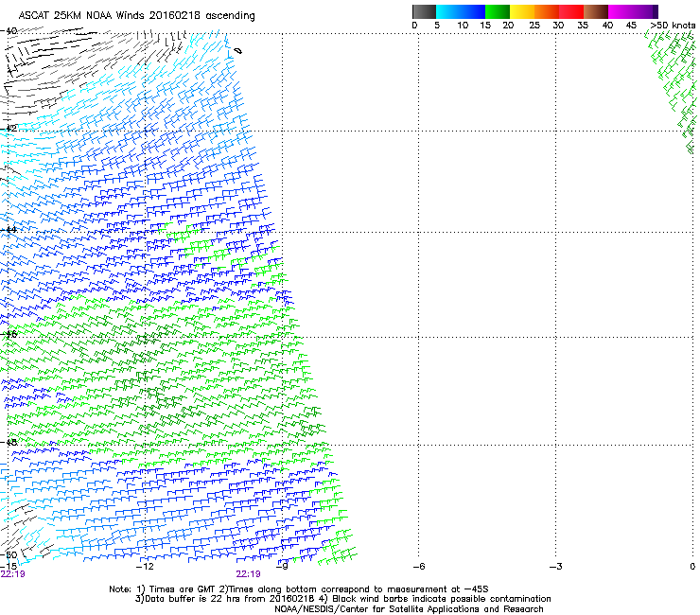
Task: Pick the dark blue 10-15 knots color segment
Action: 473,11
